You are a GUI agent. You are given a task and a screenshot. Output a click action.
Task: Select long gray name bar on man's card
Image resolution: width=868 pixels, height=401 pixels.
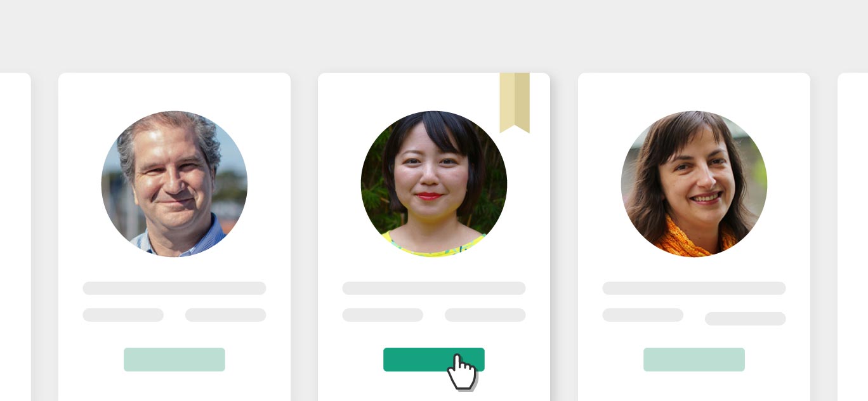point(174,288)
